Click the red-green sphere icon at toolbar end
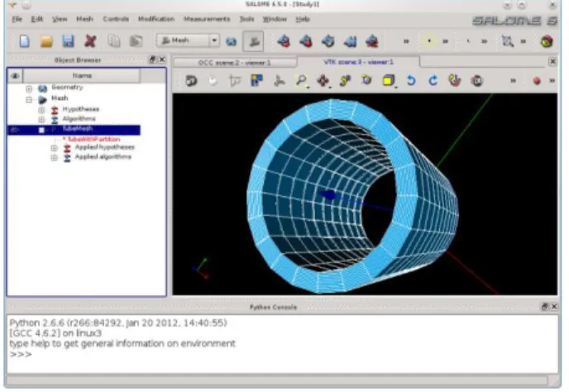This screenshot has height=392, width=569. tap(547, 41)
